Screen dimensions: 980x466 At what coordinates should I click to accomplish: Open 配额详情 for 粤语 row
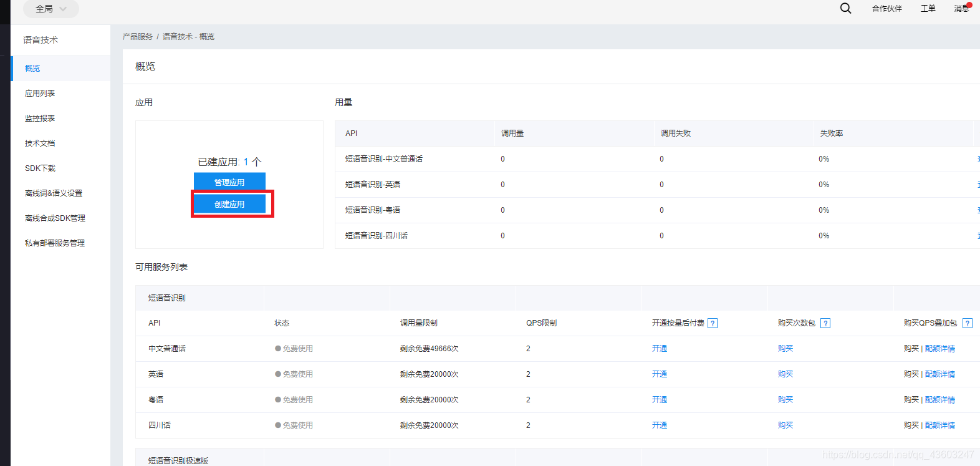[x=940, y=400]
